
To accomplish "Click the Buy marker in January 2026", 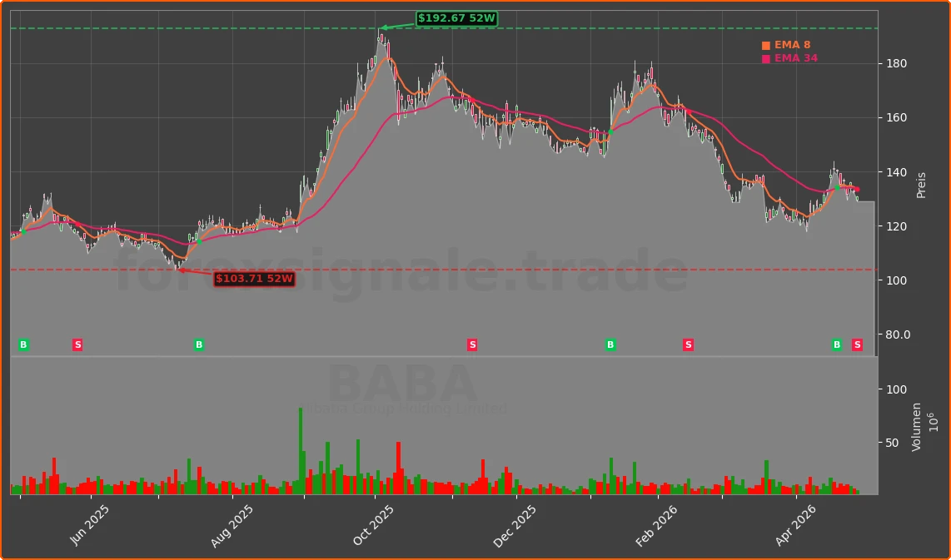I will (x=610, y=344).
